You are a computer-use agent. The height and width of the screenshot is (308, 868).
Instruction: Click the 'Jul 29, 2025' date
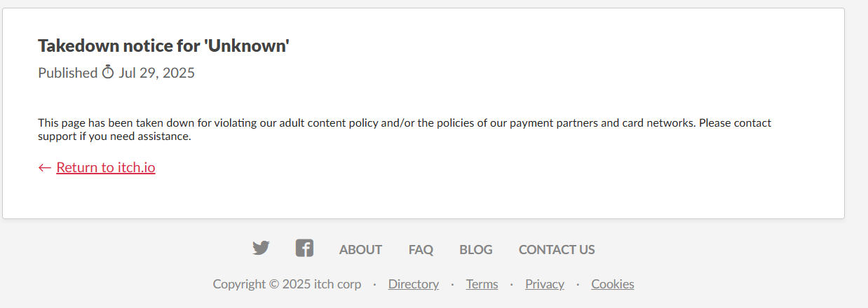[x=157, y=73]
